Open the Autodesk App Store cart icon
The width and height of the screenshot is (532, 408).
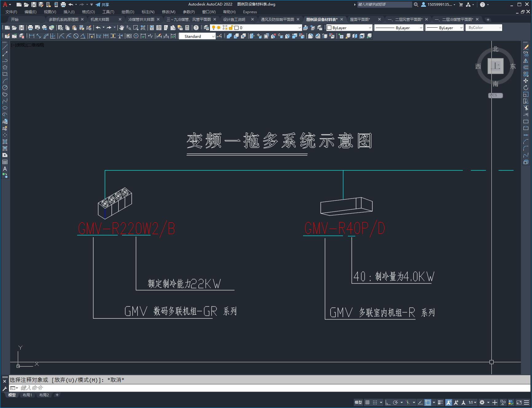[x=461, y=4]
